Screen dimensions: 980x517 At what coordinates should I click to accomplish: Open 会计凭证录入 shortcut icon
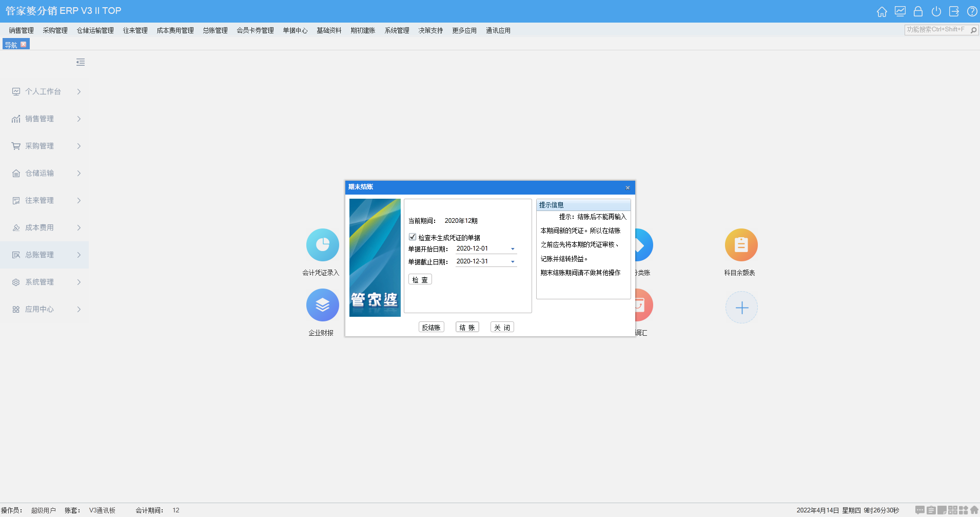(x=322, y=245)
